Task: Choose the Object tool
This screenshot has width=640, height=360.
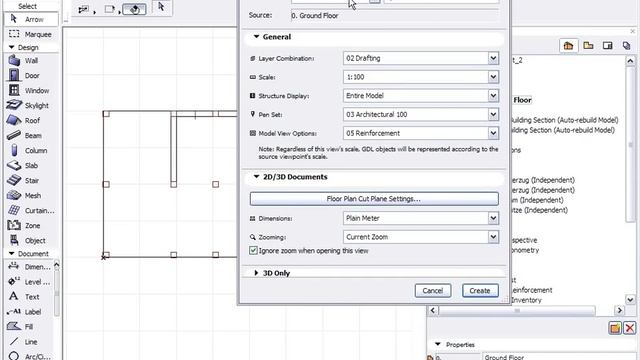Action: (31, 240)
